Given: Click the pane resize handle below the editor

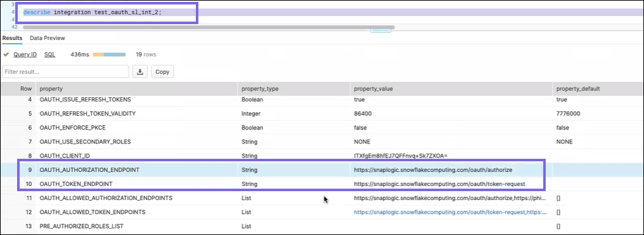Looking at the screenshot, I should pyautogui.click(x=381, y=30).
